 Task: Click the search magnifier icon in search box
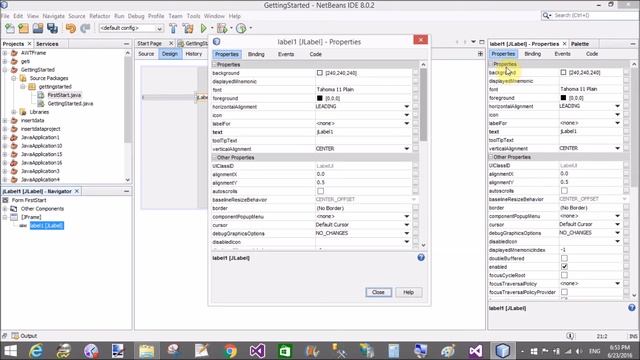pos(546,16)
